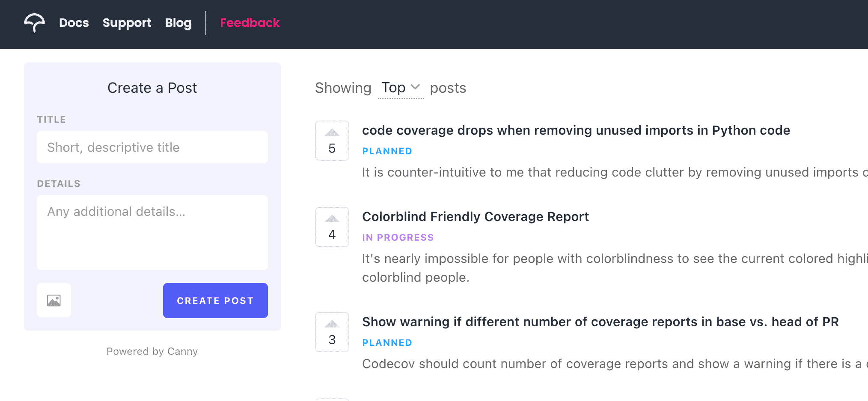
Task: Open the "Top" sorting dropdown
Action: pos(400,88)
